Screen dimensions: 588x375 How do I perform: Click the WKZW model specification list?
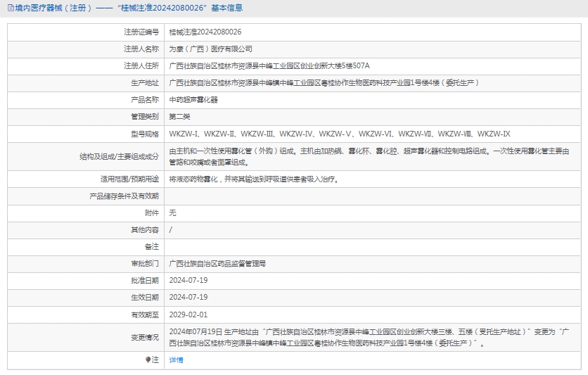pos(340,134)
